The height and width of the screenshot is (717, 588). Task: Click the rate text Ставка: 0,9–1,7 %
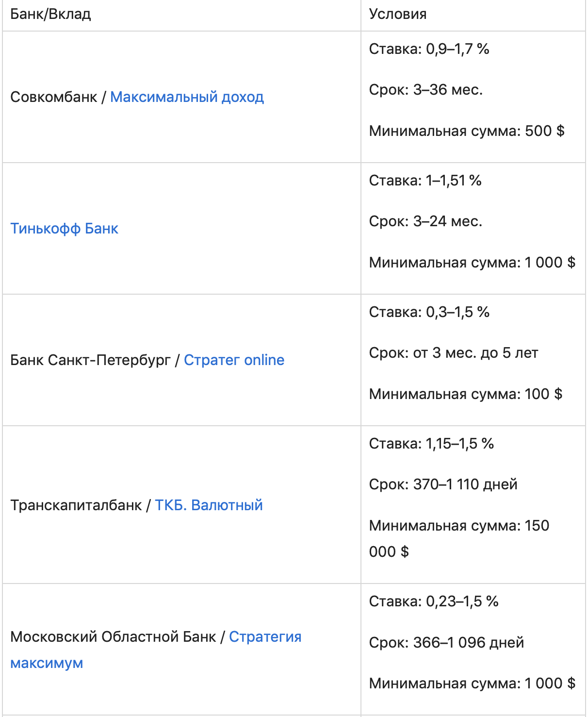[429, 49]
